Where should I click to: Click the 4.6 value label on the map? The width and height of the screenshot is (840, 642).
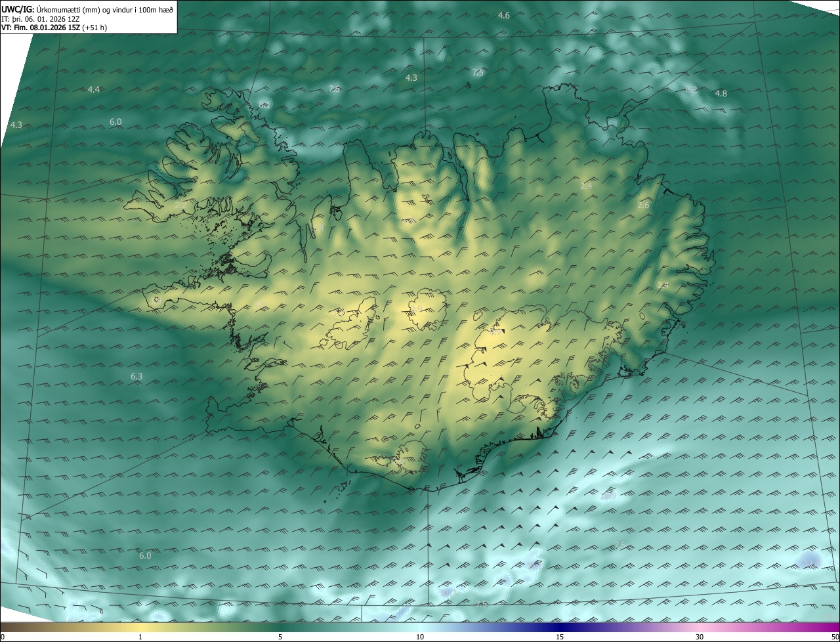[x=503, y=15]
